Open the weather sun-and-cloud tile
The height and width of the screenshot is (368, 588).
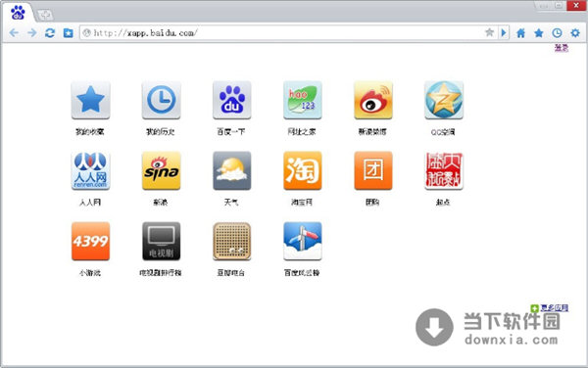[x=231, y=170]
